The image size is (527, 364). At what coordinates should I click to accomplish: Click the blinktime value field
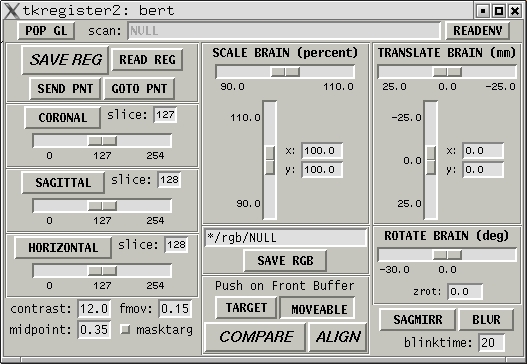click(492, 342)
